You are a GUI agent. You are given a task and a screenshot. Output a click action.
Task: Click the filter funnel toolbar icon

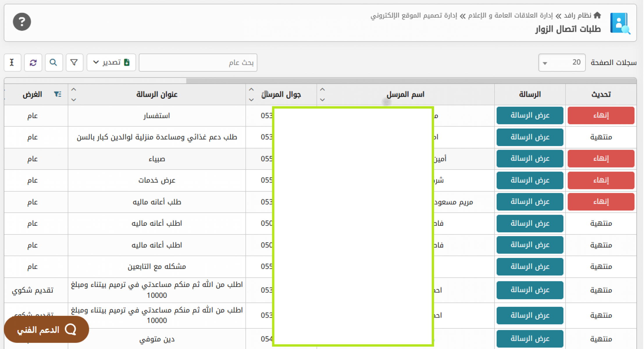click(74, 62)
